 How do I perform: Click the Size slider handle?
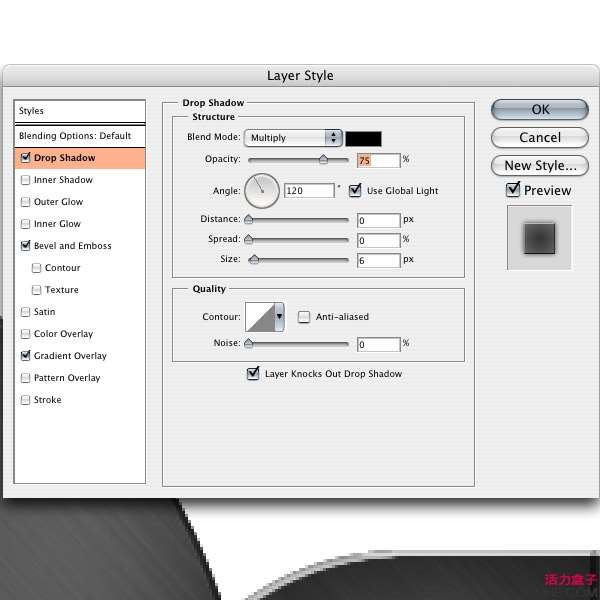254,260
